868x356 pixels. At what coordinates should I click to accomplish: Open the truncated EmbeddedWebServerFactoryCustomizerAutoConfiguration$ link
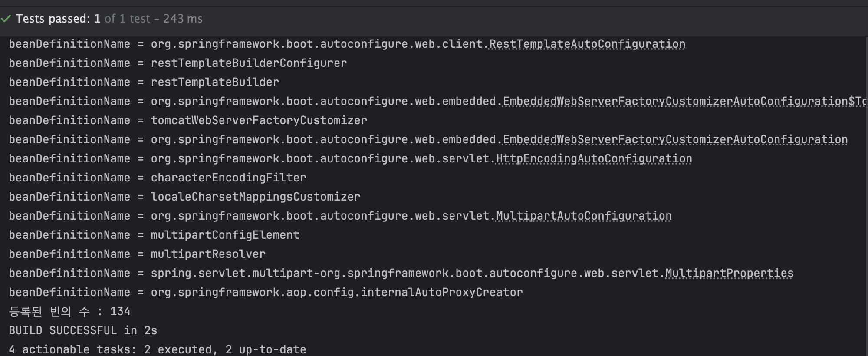pos(685,102)
